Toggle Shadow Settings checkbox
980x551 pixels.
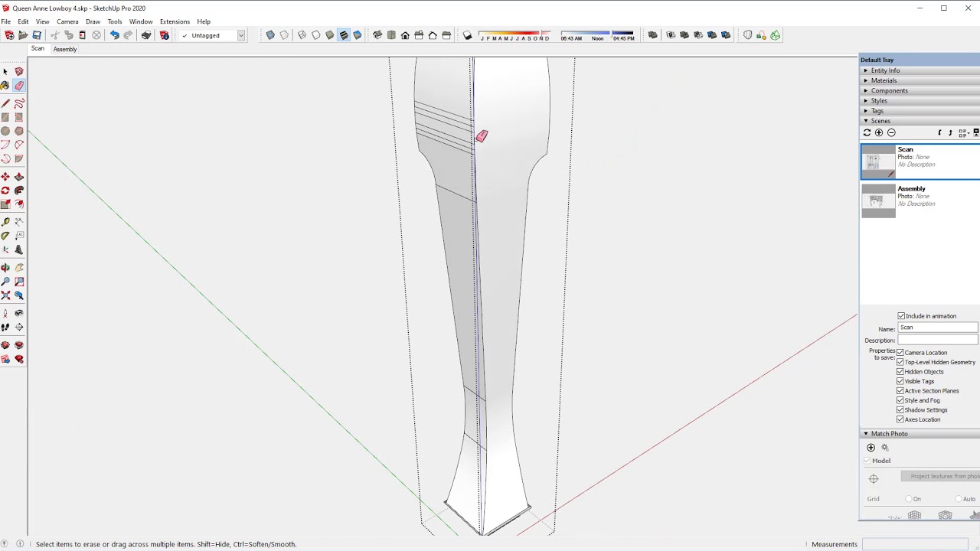click(900, 410)
